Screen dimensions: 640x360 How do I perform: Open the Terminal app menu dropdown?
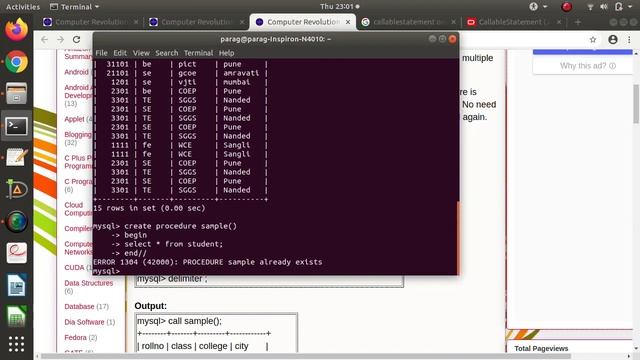point(74,7)
